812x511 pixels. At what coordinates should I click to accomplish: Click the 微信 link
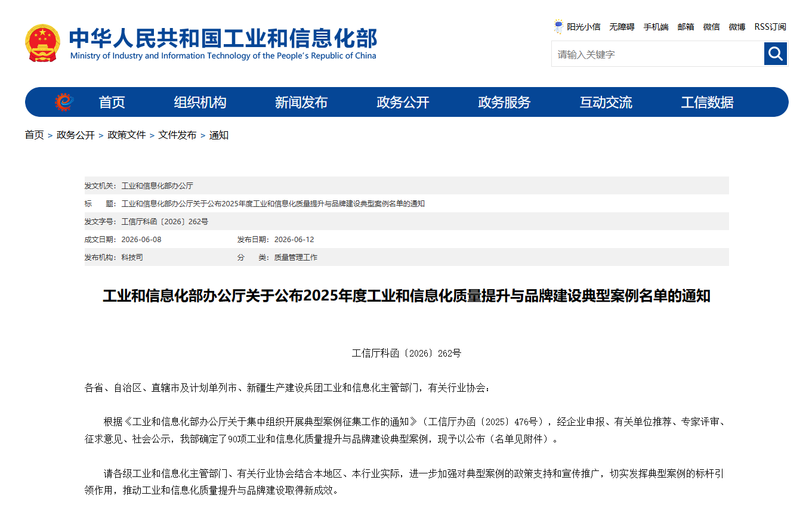point(711,27)
